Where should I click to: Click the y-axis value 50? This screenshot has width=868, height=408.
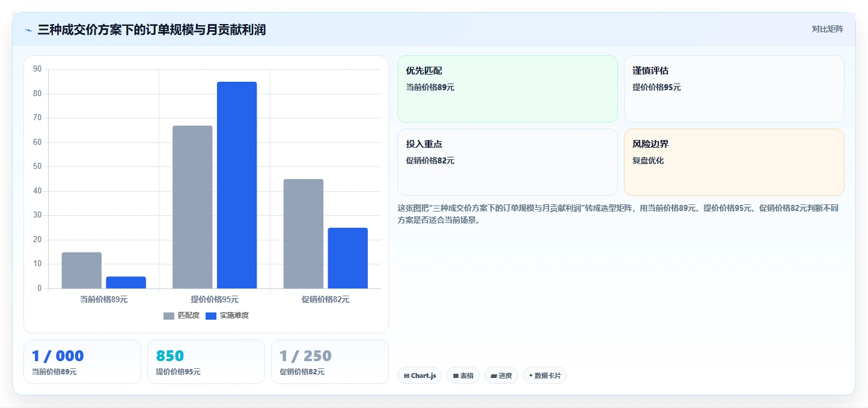point(37,166)
